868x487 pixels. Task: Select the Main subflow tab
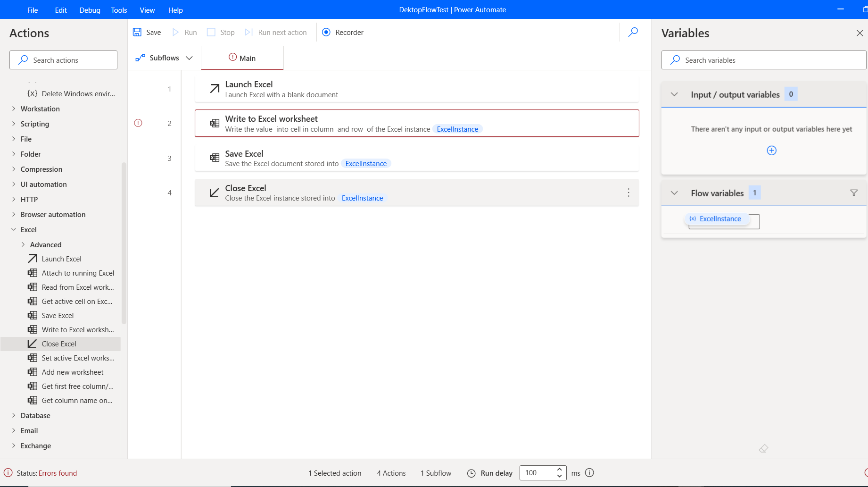242,58
